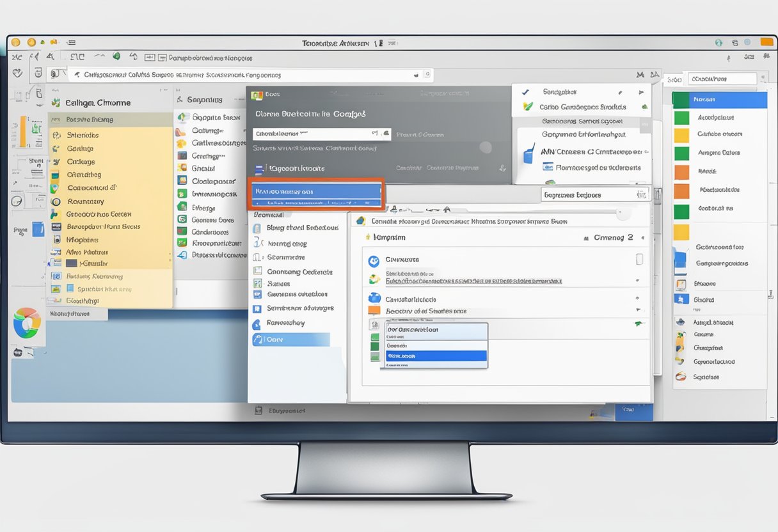
Task: Click the round blue icon beside Cinnueus
Action: [x=374, y=261]
